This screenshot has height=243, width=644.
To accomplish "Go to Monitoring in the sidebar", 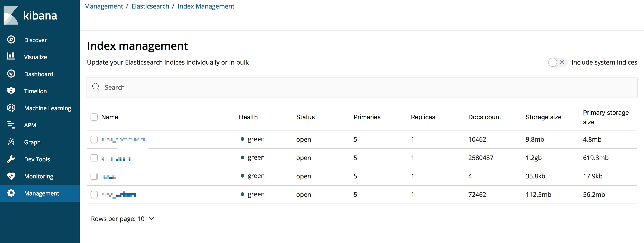I will (39, 176).
